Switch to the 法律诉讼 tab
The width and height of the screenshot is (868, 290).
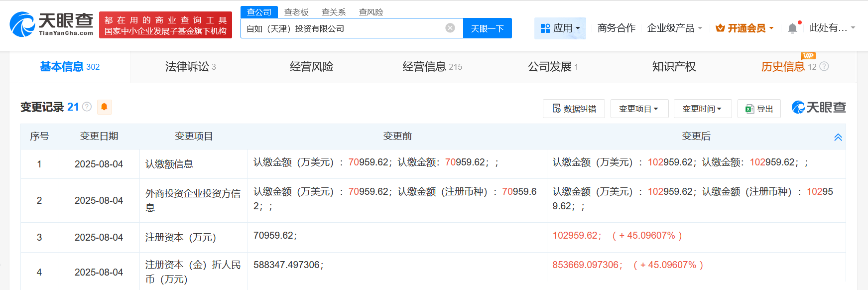(190, 67)
